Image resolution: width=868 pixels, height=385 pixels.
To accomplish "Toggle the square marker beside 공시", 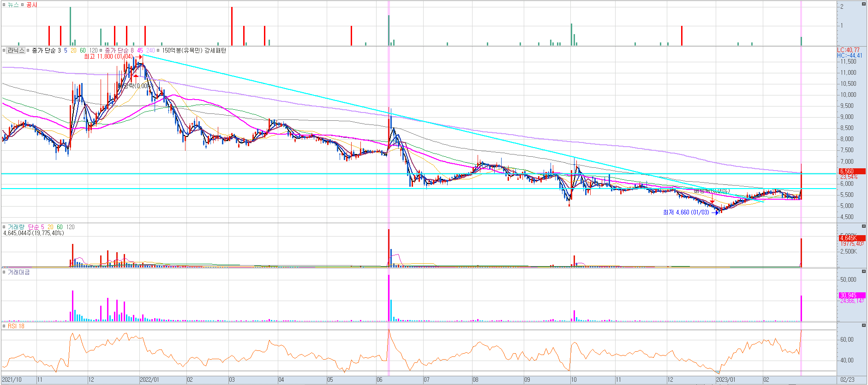I will [23, 5].
